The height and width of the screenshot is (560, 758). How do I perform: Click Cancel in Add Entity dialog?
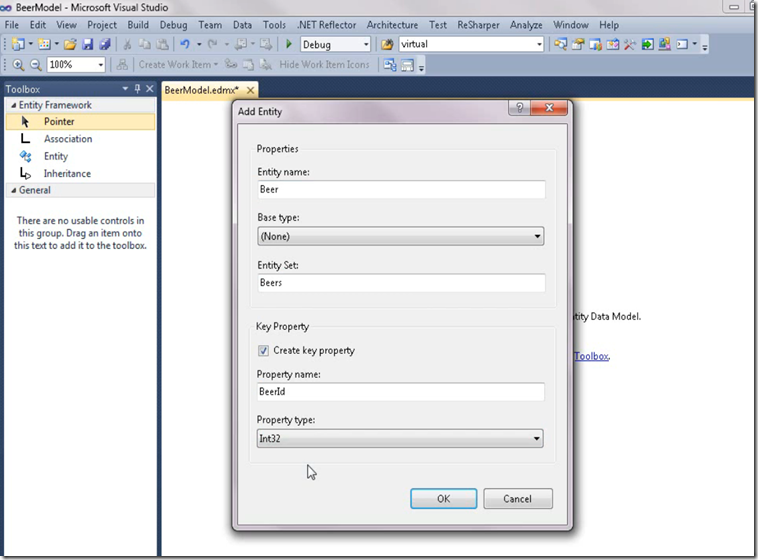click(517, 499)
